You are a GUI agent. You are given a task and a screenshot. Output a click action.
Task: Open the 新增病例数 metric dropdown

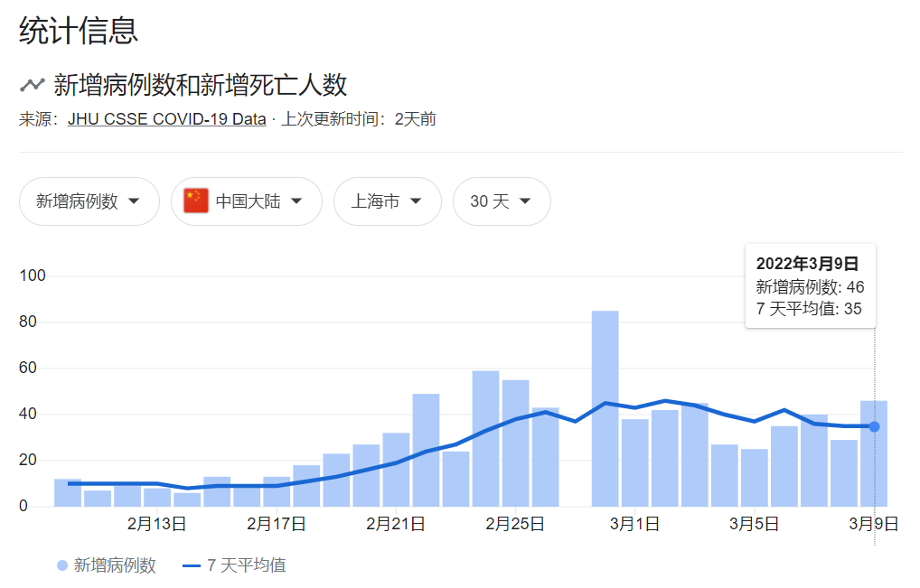tap(89, 201)
